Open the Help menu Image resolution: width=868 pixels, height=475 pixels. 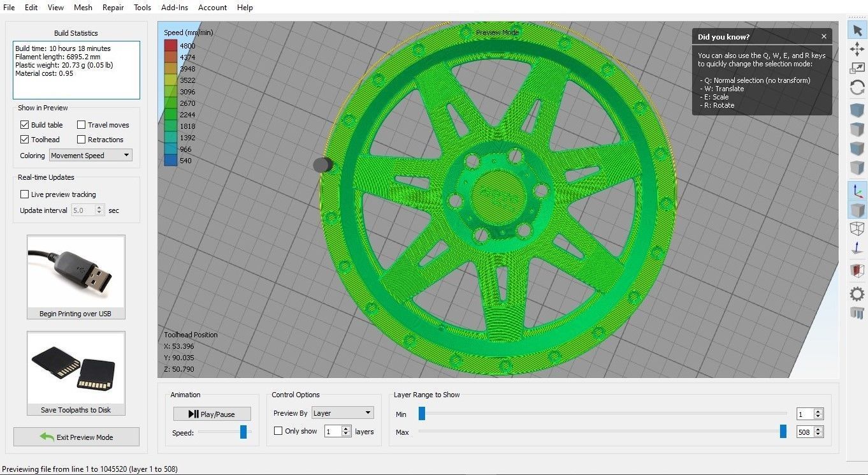point(245,8)
